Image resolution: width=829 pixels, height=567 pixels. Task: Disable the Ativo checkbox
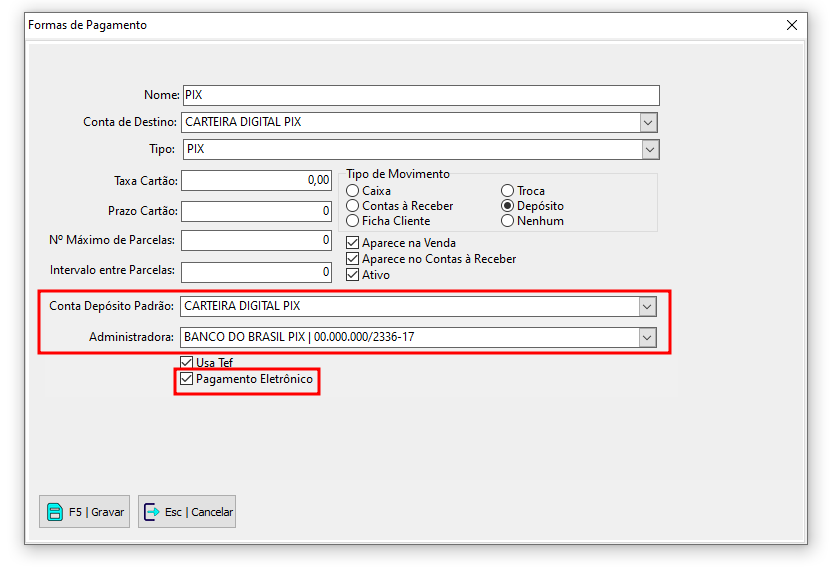[352, 275]
